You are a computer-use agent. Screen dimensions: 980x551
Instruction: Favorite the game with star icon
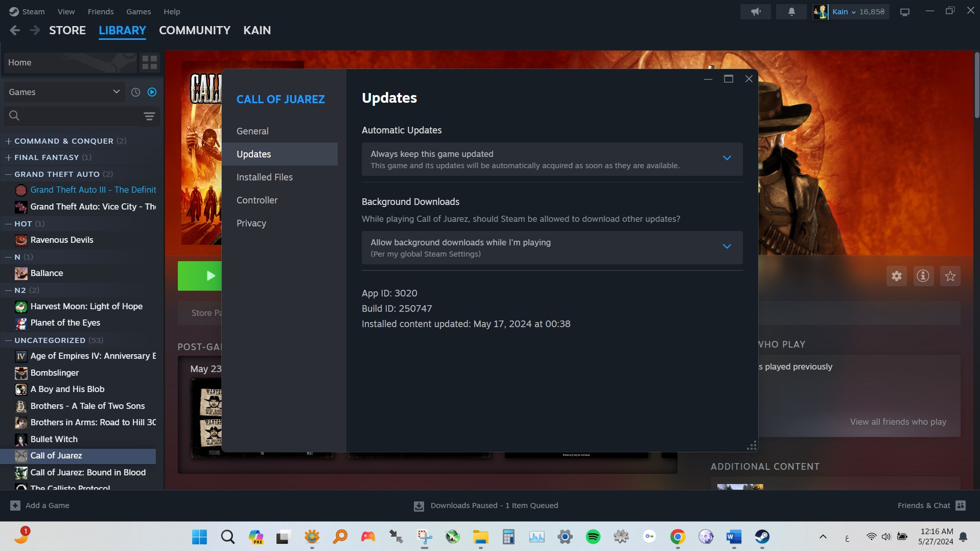(950, 276)
